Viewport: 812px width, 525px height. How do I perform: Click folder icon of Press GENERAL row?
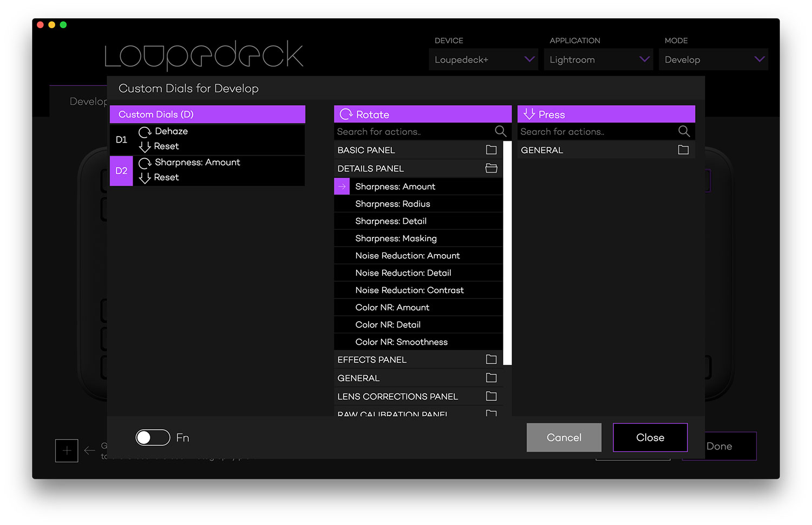(684, 150)
